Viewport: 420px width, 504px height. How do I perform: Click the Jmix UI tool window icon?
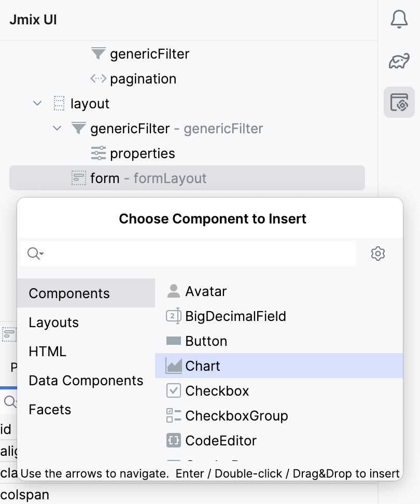point(399,102)
